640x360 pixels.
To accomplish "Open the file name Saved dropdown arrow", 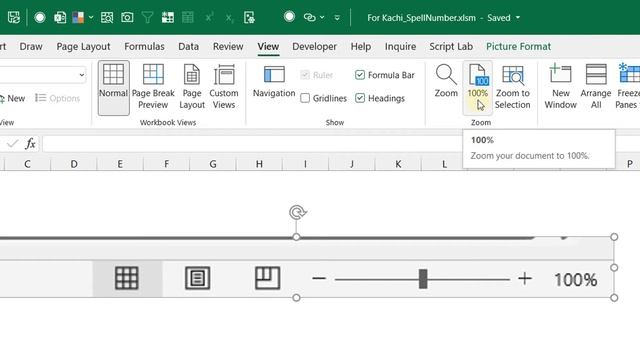I will 518,18.
